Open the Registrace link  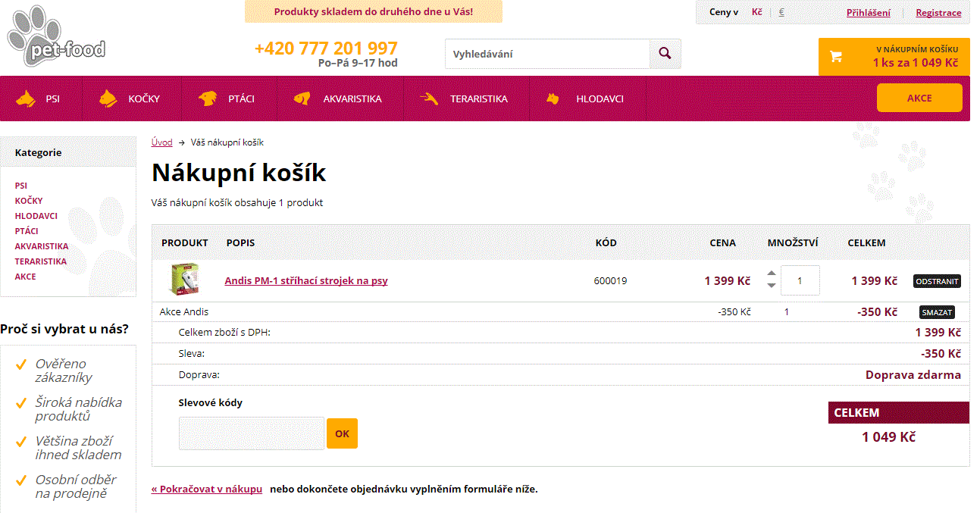(x=938, y=12)
